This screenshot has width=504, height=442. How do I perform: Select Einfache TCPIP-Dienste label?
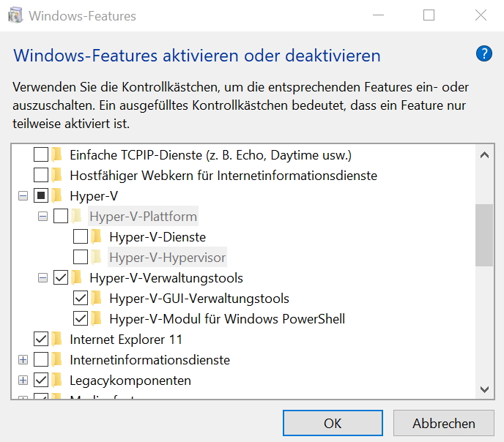point(210,155)
